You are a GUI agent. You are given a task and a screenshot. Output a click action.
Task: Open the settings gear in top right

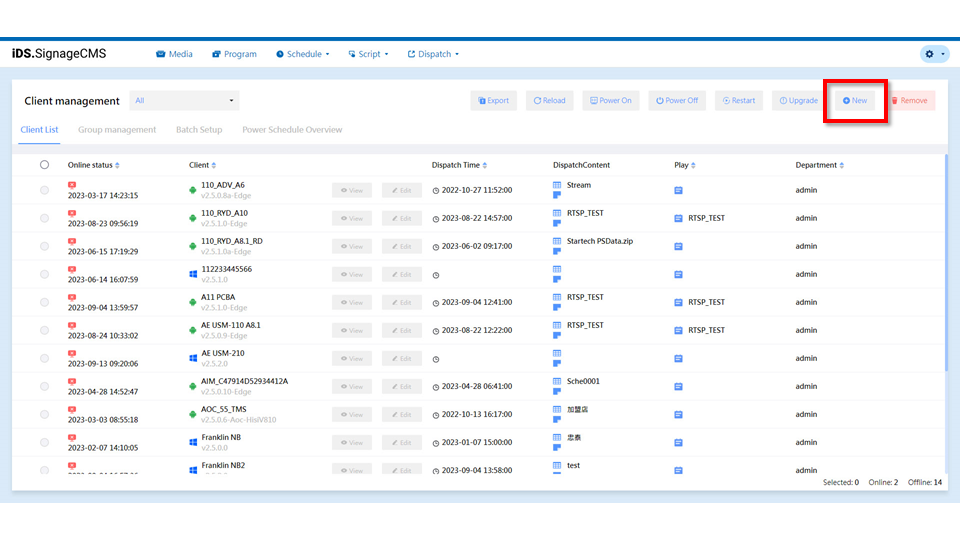[934, 54]
